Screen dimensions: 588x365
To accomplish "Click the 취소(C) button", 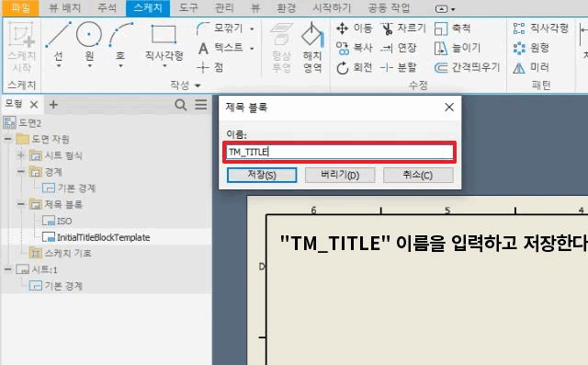I will click(418, 176).
